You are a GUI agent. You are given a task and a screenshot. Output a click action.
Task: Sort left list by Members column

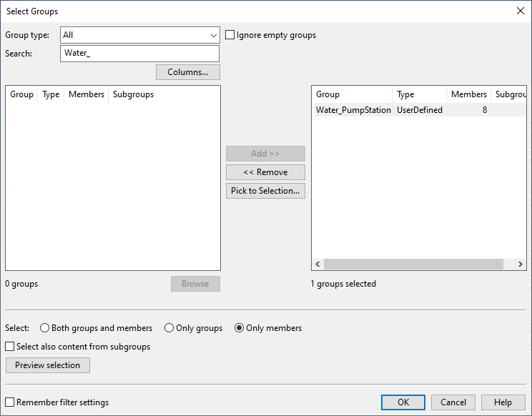86,94
